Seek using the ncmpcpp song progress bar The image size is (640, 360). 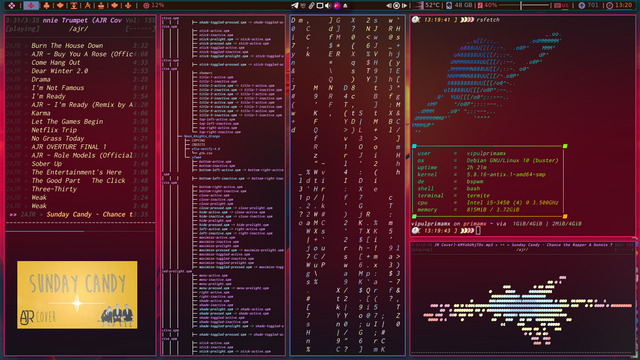(x=80, y=231)
